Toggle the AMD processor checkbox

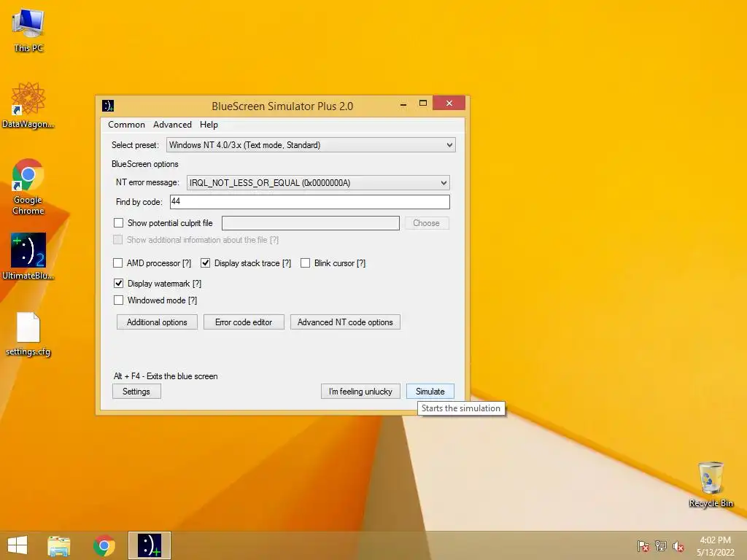click(x=117, y=262)
